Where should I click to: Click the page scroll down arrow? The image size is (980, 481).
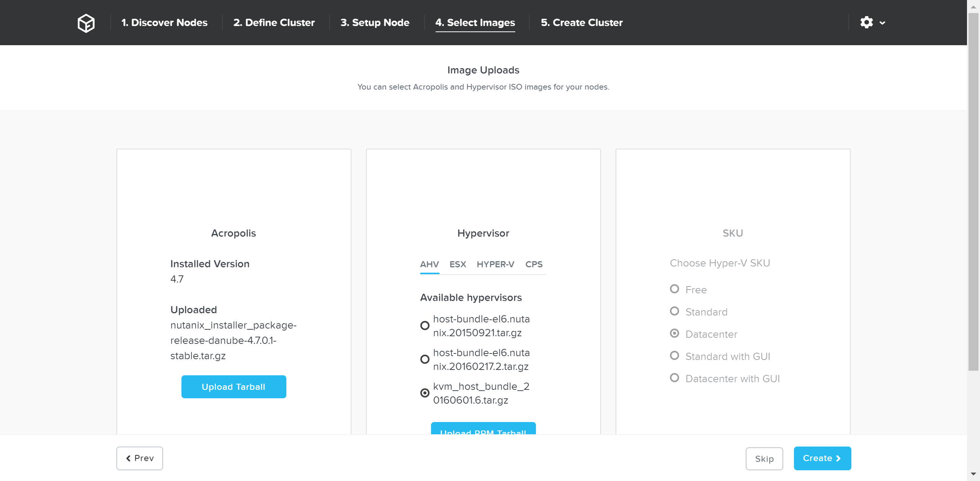(973, 474)
